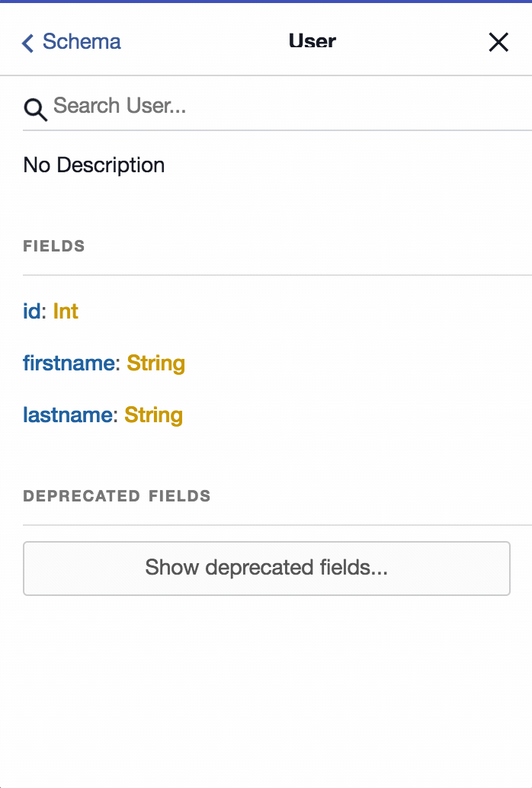Open String type next to firstname
Image resolution: width=532 pixels, height=788 pixels.
coord(155,363)
